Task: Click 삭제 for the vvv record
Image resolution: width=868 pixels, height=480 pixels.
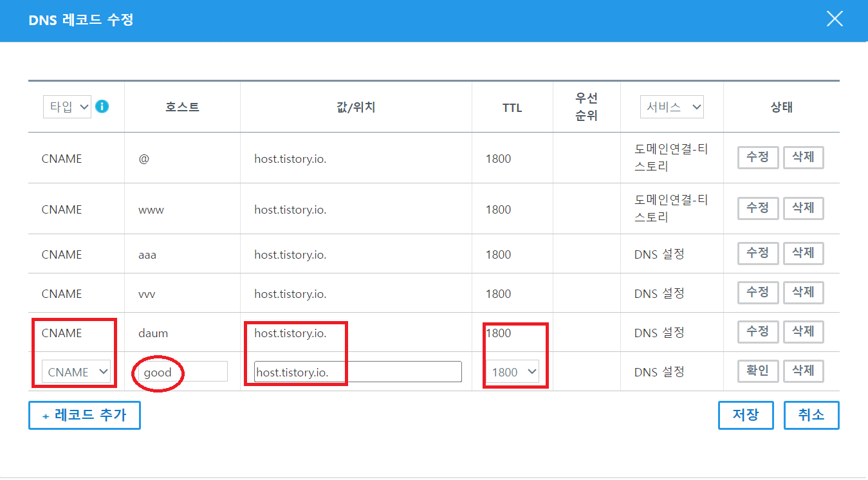Action: (803, 293)
